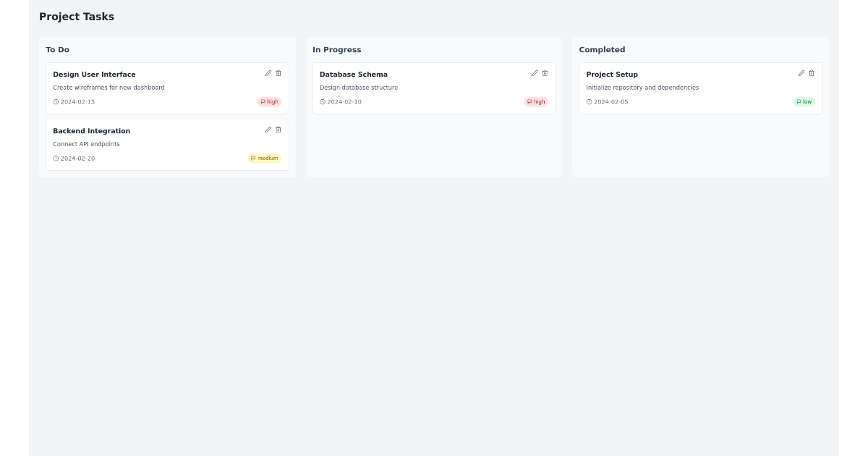Screen dimensions: 868x456
Task: Click the flag inside the medium priority badge
Action: [x=253, y=158]
